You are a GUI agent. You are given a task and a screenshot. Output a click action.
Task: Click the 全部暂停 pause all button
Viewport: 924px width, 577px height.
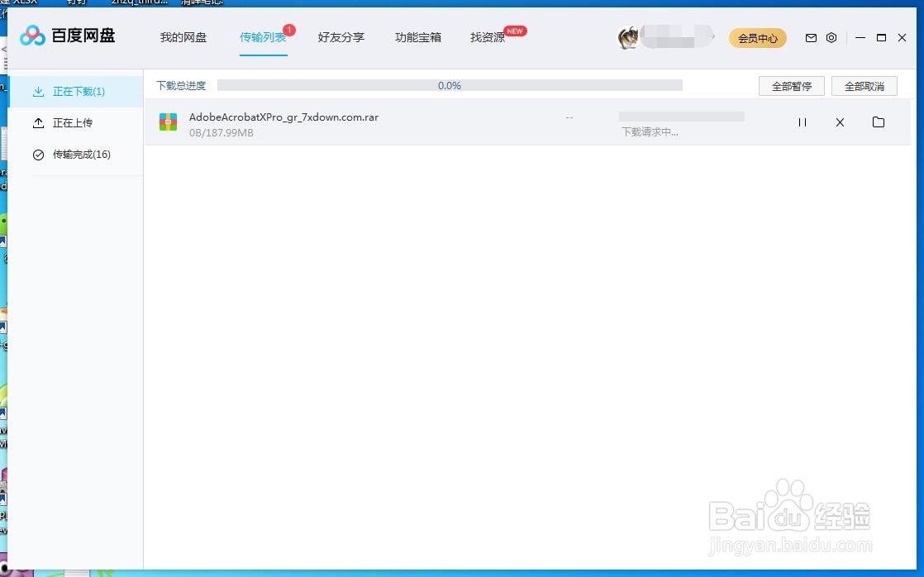coord(791,85)
